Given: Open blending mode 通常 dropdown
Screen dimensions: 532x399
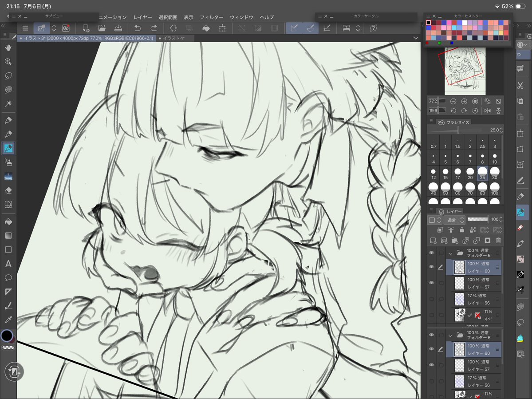Looking at the screenshot, I should [454, 220].
